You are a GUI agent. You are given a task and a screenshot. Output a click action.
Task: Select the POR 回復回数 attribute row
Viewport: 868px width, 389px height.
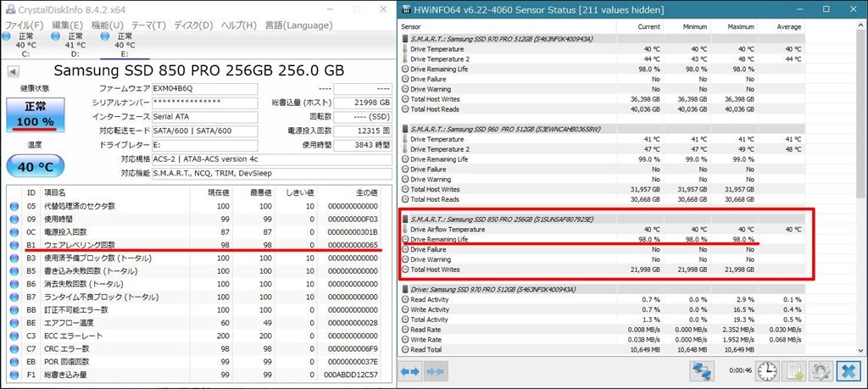pyautogui.click(x=198, y=362)
